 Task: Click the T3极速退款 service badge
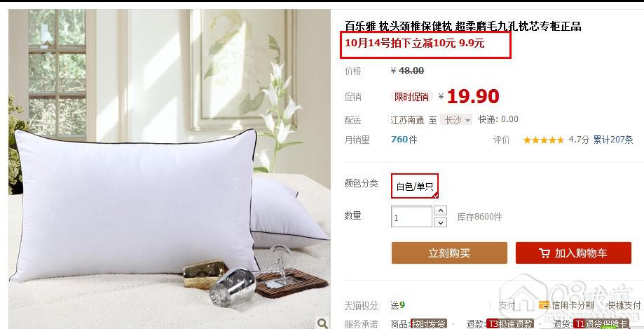tap(509, 323)
